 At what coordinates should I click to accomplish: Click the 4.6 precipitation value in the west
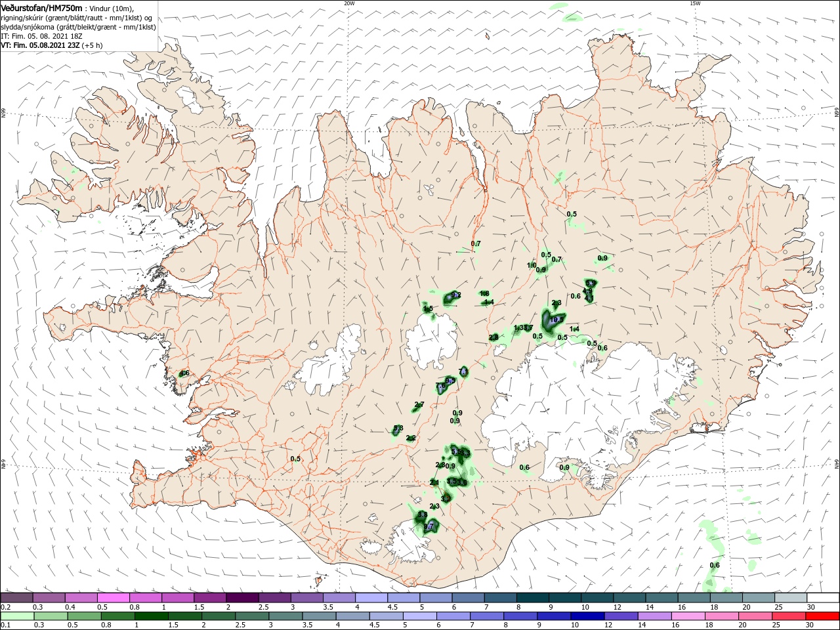tap(184, 373)
